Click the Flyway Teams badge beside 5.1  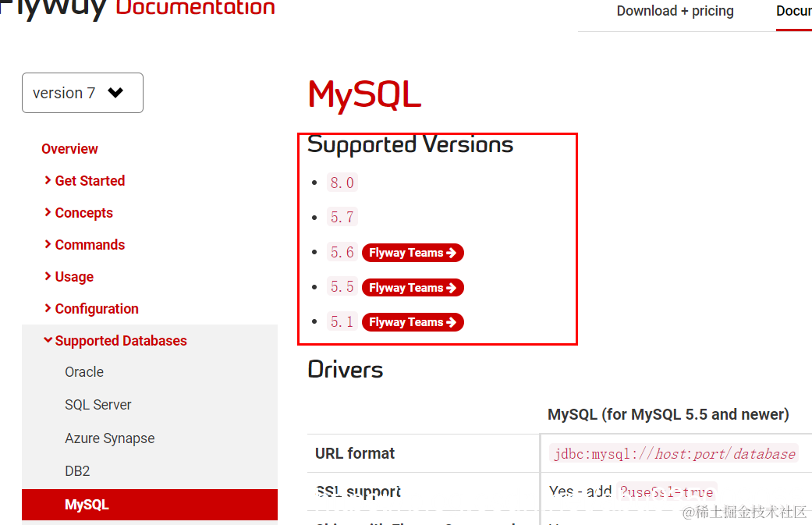(x=413, y=322)
